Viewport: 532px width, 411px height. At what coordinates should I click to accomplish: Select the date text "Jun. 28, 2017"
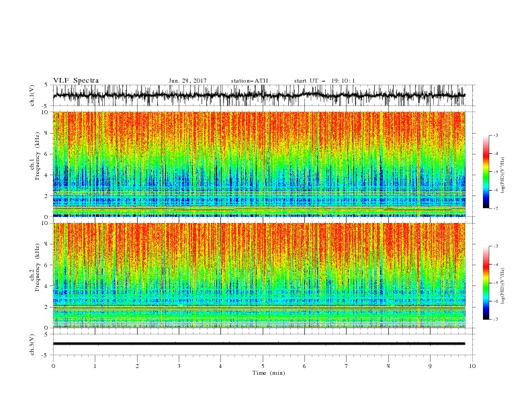pos(187,81)
